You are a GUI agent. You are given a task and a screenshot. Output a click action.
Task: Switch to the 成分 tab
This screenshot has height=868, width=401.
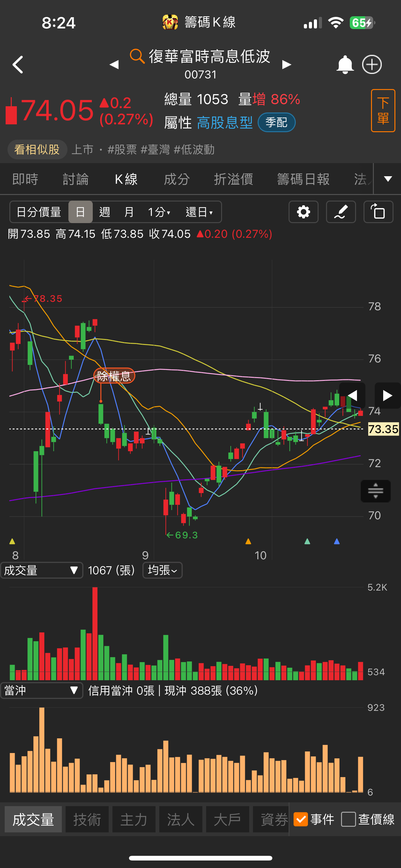177,179
